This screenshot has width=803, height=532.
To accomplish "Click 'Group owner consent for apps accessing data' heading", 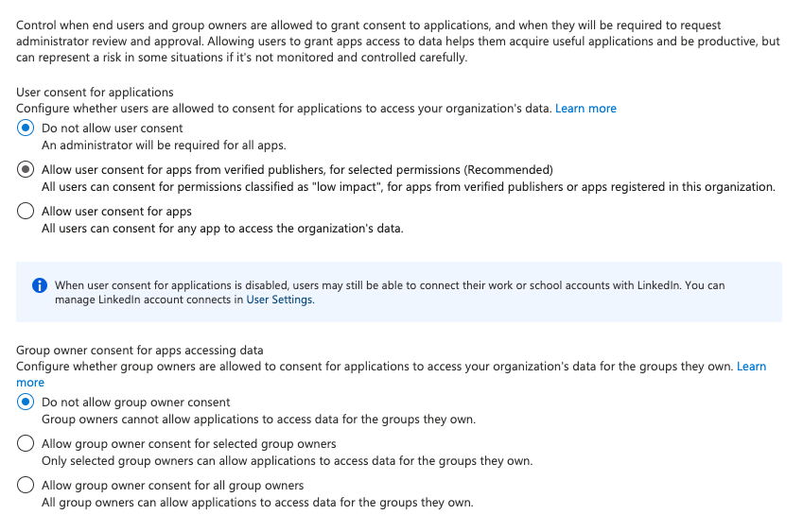I will point(139,351).
